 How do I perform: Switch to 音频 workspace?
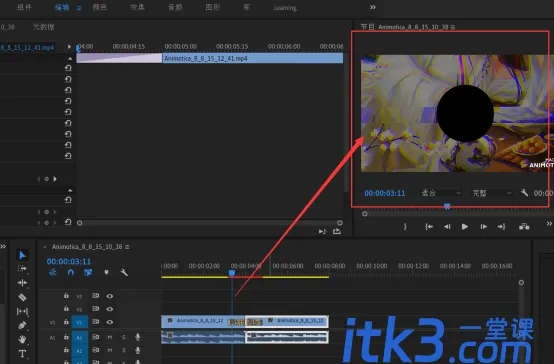pyautogui.click(x=175, y=7)
